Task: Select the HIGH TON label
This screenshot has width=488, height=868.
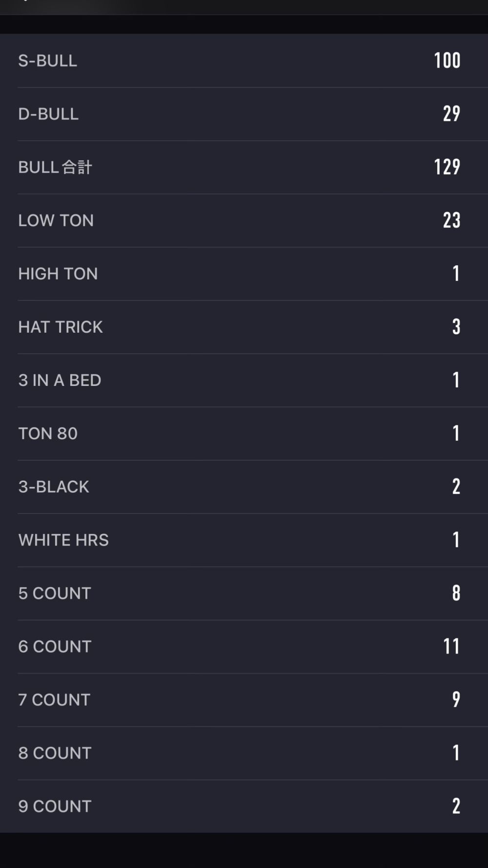Action: [x=58, y=274]
